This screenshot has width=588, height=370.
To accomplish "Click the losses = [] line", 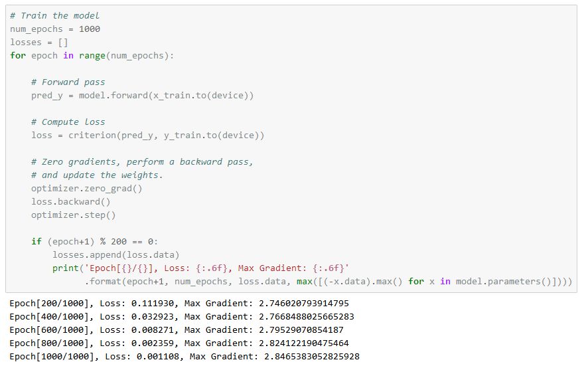I will pyautogui.click(x=39, y=42).
